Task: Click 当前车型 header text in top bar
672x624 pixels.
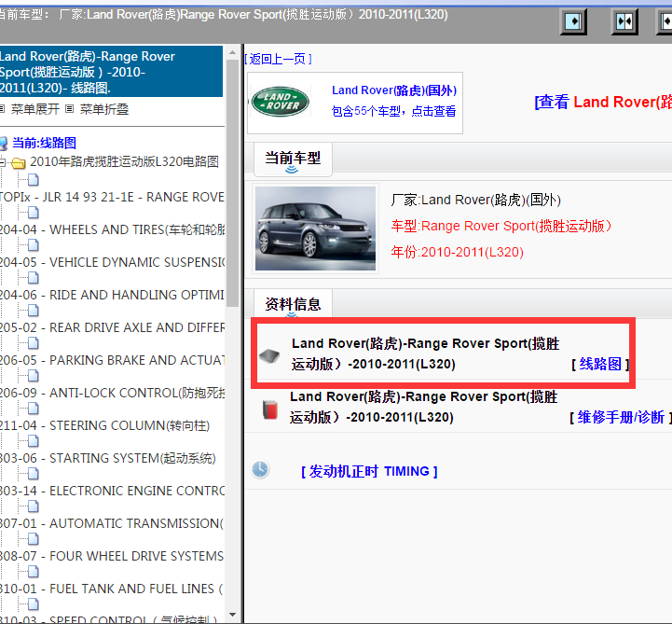Action: coord(223,15)
